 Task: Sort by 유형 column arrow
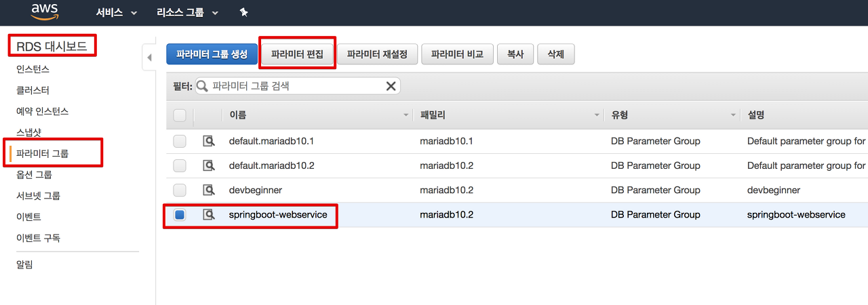pos(734,115)
